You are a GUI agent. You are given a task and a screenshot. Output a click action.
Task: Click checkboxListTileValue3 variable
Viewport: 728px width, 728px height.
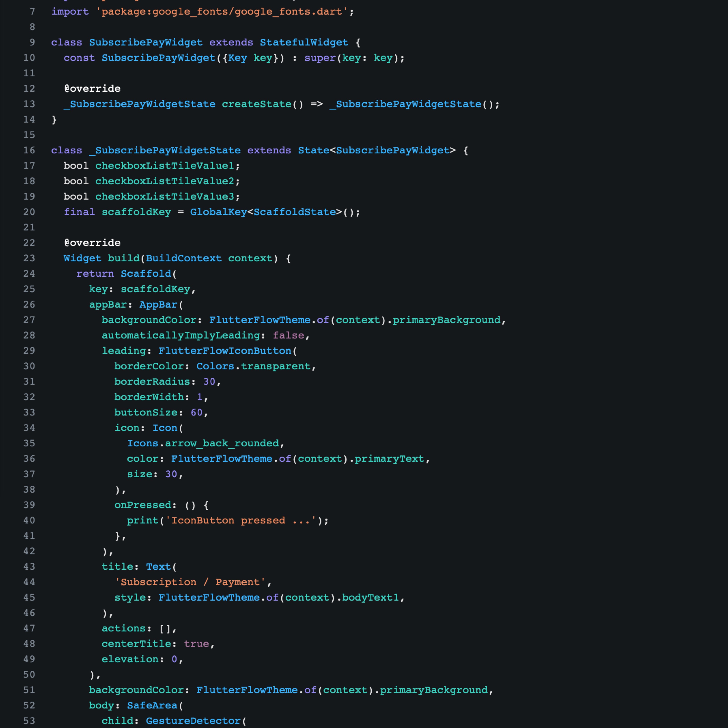click(x=165, y=197)
